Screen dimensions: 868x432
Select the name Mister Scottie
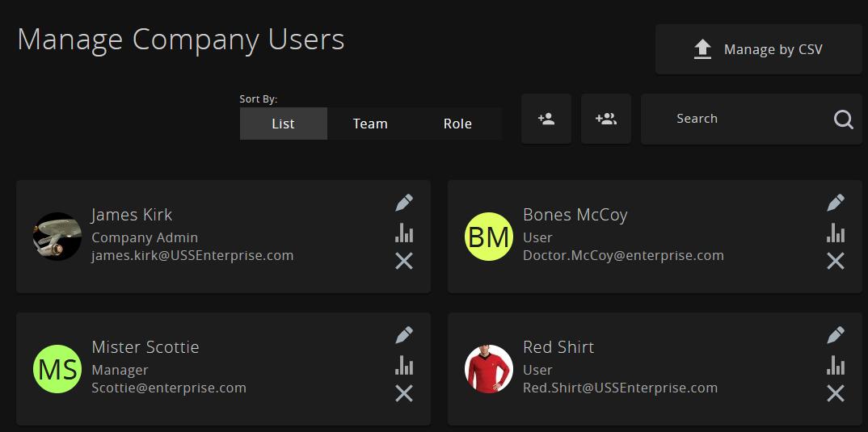click(145, 347)
